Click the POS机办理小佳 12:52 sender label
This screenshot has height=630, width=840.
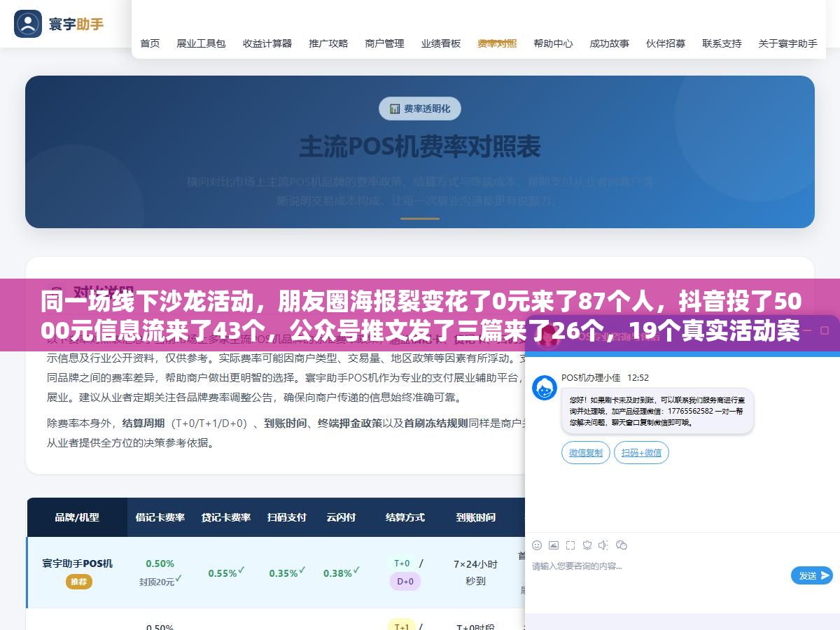tap(605, 377)
